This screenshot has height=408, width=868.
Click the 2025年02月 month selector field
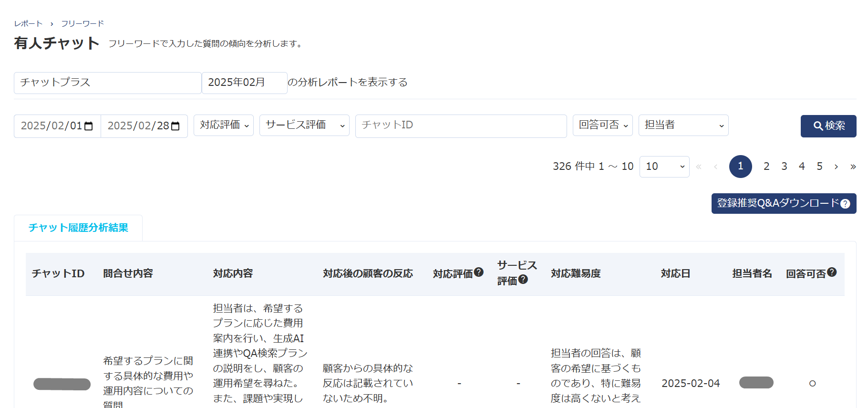[244, 83]
